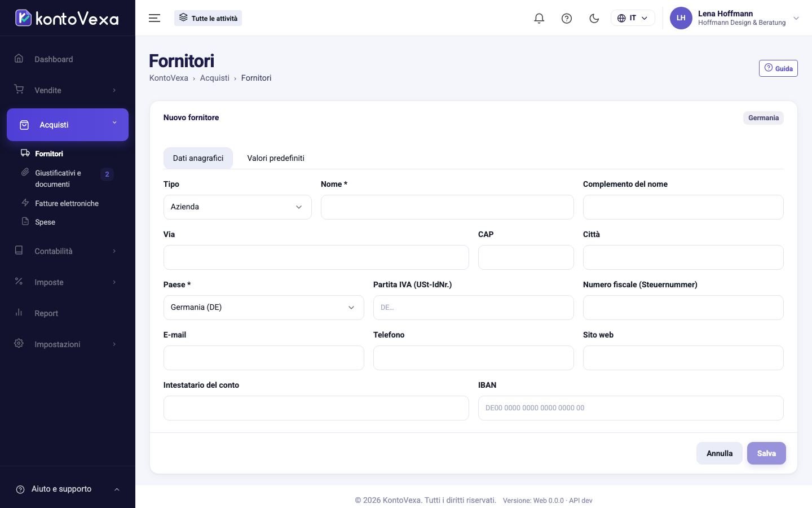Viewport: 812px width, 508px height.
Task: Collapse sidebar with hamburger menu icon
Action: pos(155,18)
